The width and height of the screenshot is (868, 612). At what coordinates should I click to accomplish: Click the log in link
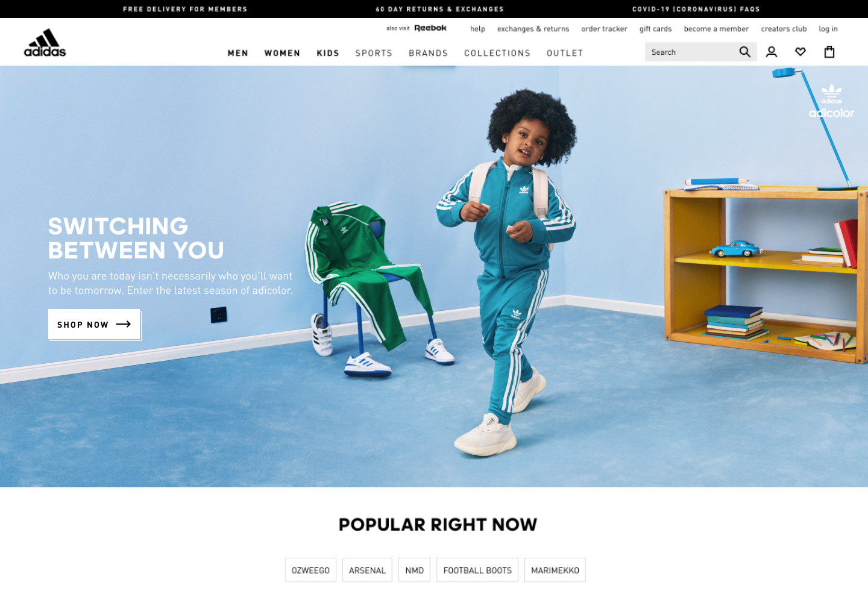(x=828, y=29)
